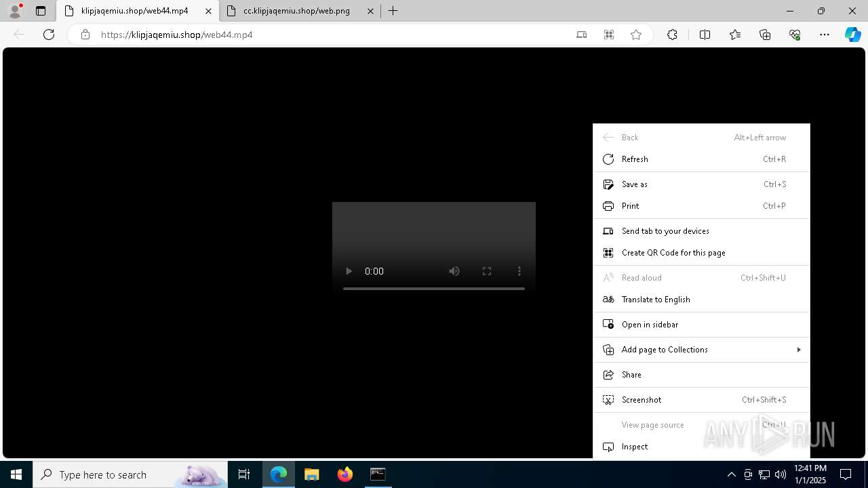Open a new tab with plus button

click(x=393, y=11)
